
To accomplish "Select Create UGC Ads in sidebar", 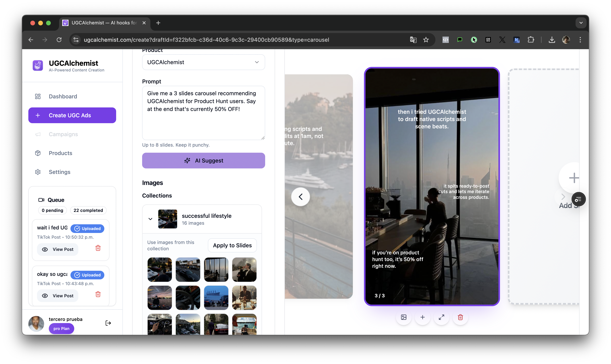I will (x=72, y=115).
